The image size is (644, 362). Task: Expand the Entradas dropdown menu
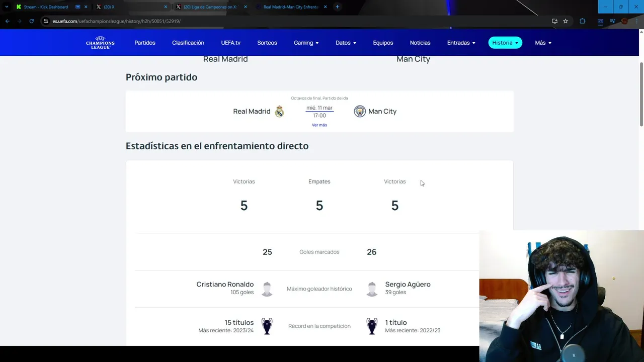461,43
